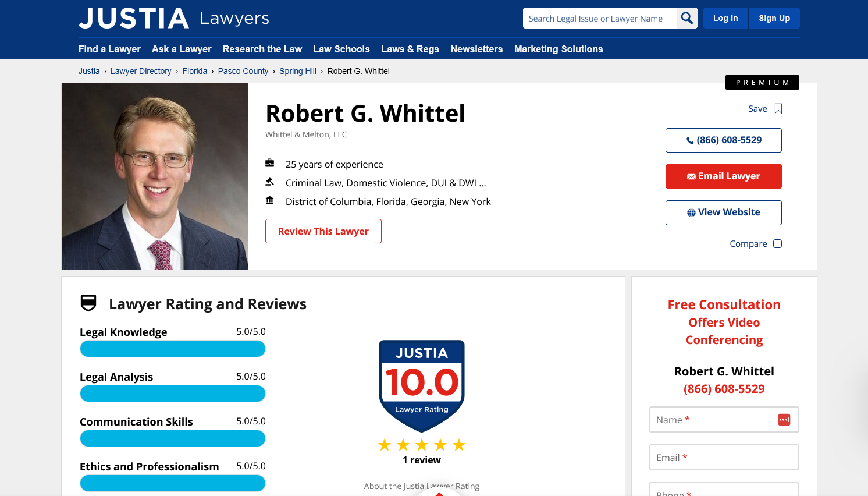
Task: Toggle the Compare checkbox
Action: pyautogui.click(x=777, y=244)
